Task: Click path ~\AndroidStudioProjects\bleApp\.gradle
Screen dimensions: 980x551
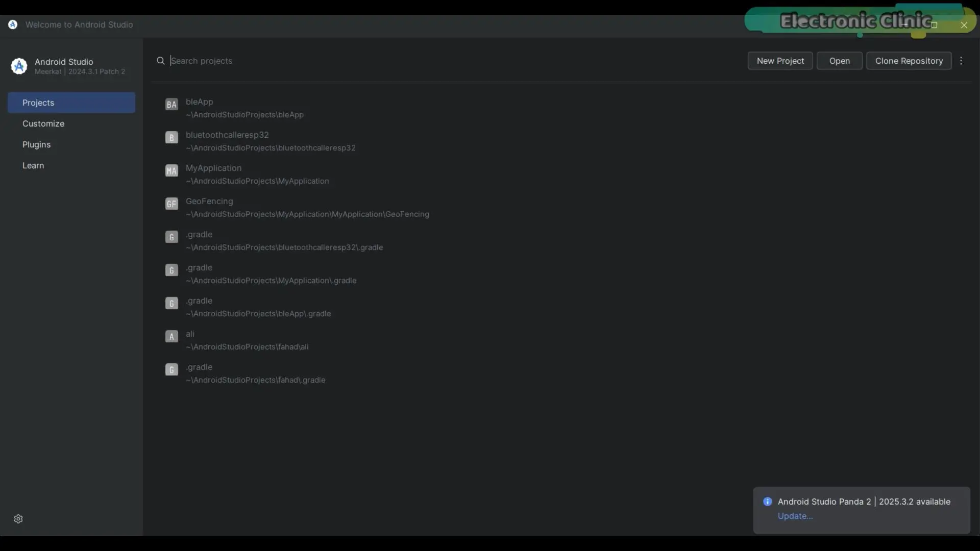Action: (x=258, y=314)
